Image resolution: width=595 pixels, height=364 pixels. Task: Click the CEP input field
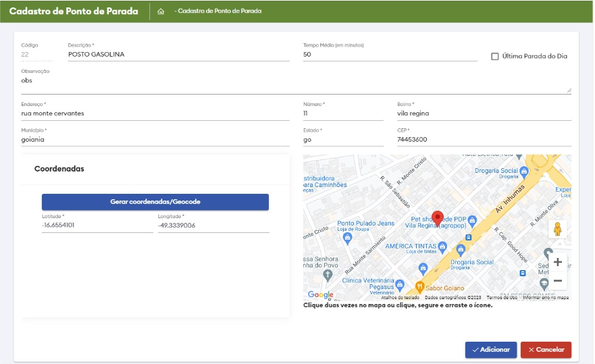click(x=484, y=140)
